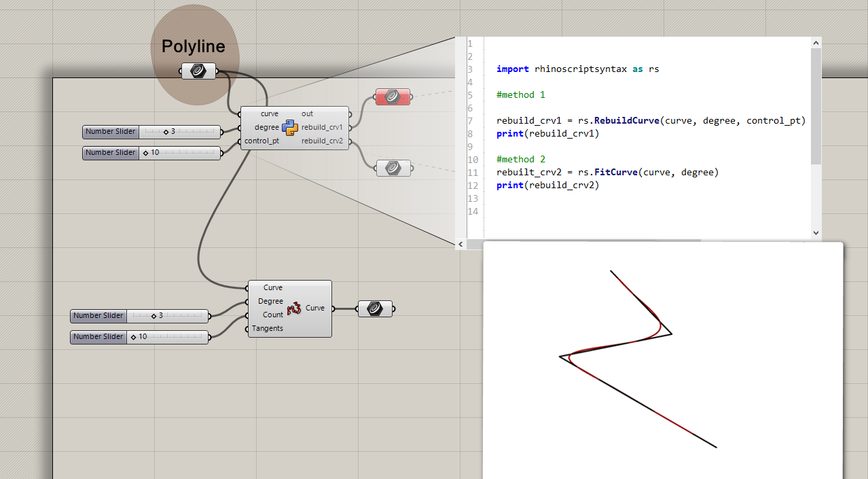
Task: Click the rs.FitCurve call in the code
Action: coord(615,172)
